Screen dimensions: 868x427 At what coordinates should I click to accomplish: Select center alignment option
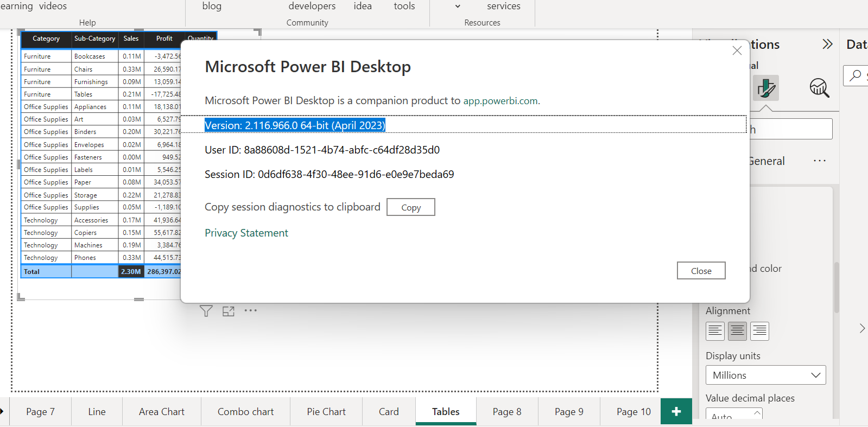tap(737, 331)
